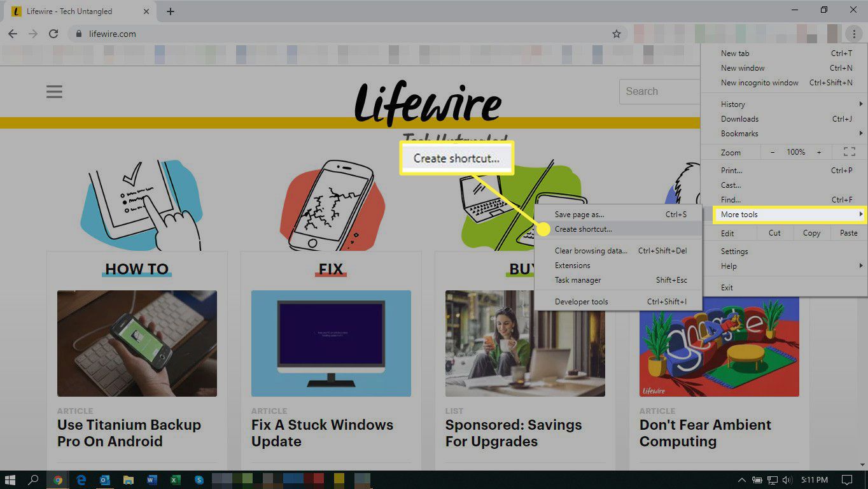View site info via the padlock icon
This screenshot has height=489, width=868.
tap(79, 34)
